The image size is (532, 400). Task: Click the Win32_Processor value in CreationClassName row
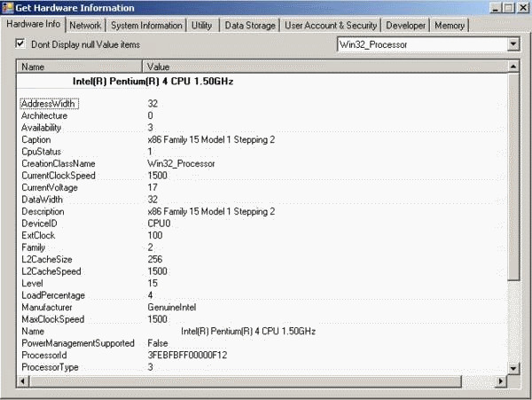(181, 163)
